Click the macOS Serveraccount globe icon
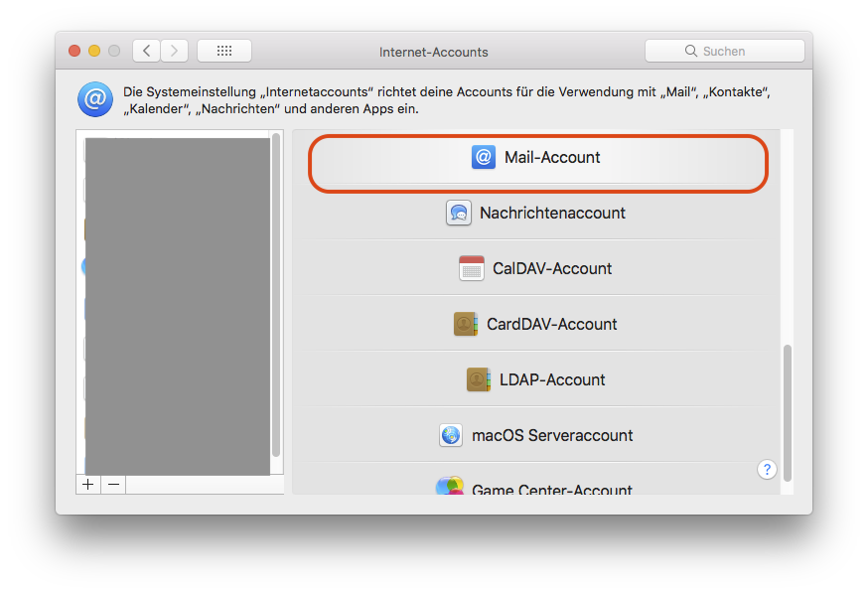Image resolution: width=868 pixels, height=594 pixels. point(451,435)
